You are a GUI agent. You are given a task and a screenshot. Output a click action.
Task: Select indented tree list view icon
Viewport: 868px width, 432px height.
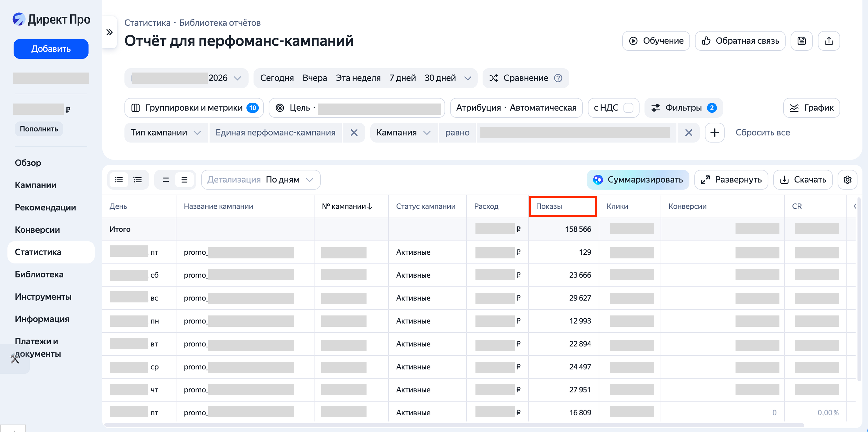tap(137, 180)
